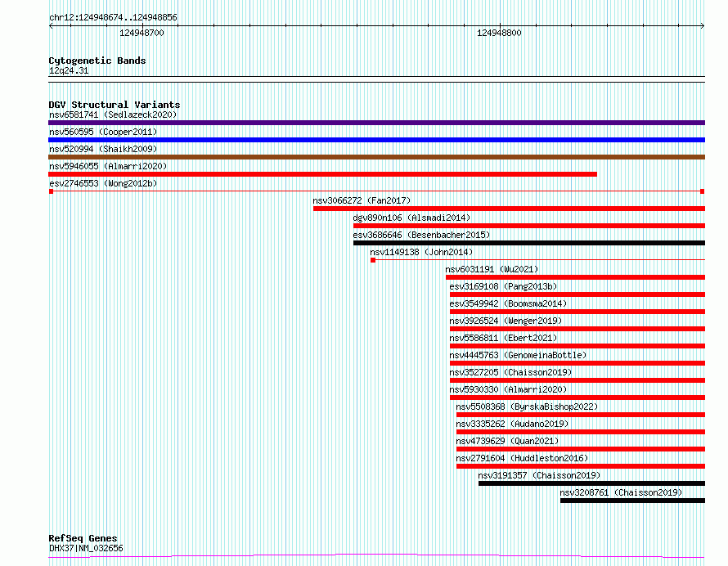728x566 pixels.
Task: Click the DHX37|NM_032656 gene label
Action: [86, 548]
